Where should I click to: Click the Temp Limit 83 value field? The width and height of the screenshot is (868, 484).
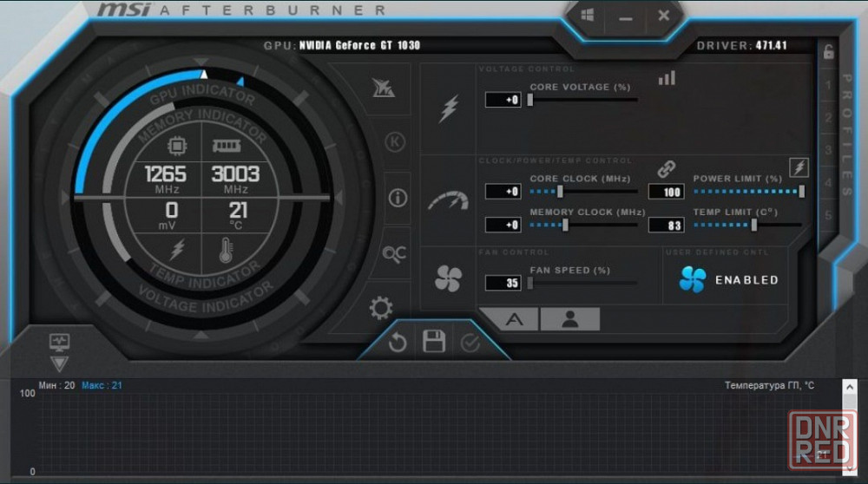pos(666,226)
